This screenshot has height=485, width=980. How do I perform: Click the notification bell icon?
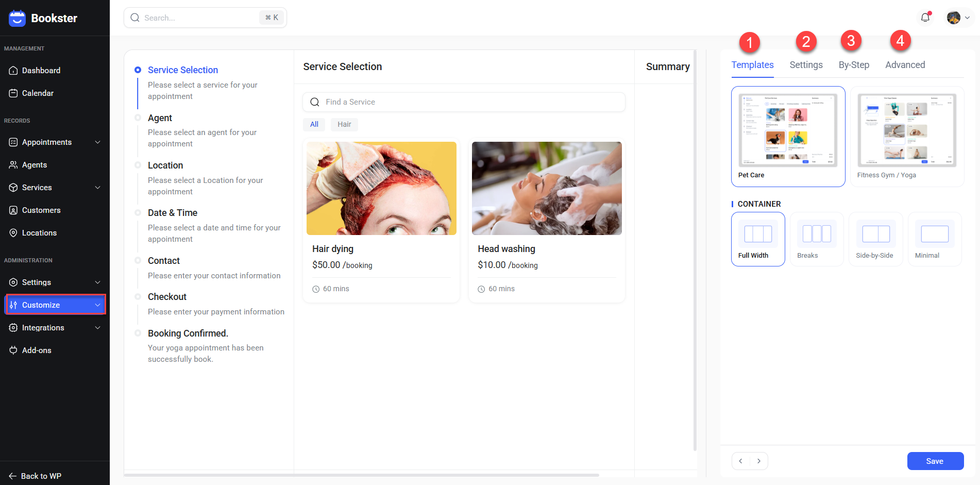coord(925,18)
